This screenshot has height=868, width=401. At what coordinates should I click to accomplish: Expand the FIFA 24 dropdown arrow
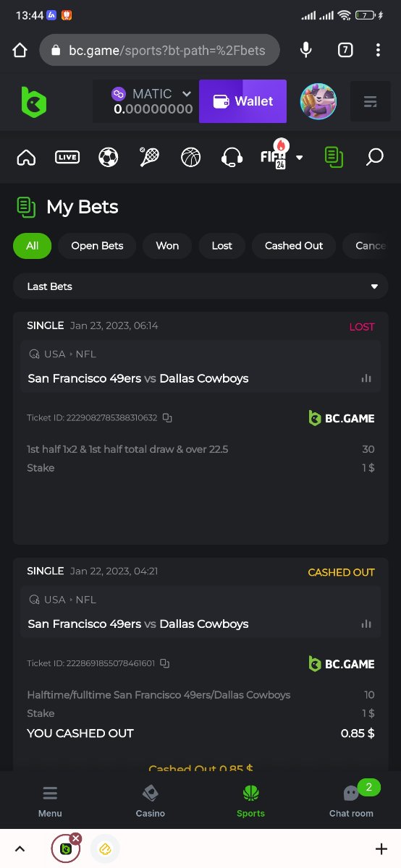[299, 158]
